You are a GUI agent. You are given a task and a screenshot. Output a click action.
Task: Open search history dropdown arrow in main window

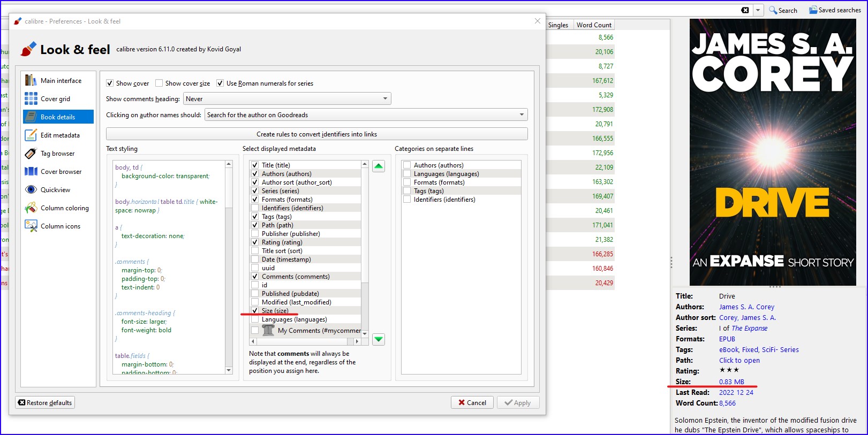(758, 10)
